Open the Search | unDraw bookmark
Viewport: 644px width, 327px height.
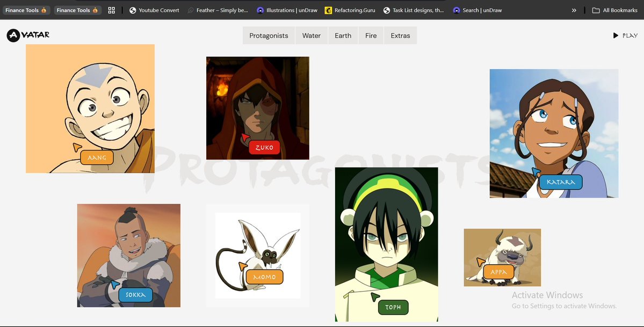[477, 10]
